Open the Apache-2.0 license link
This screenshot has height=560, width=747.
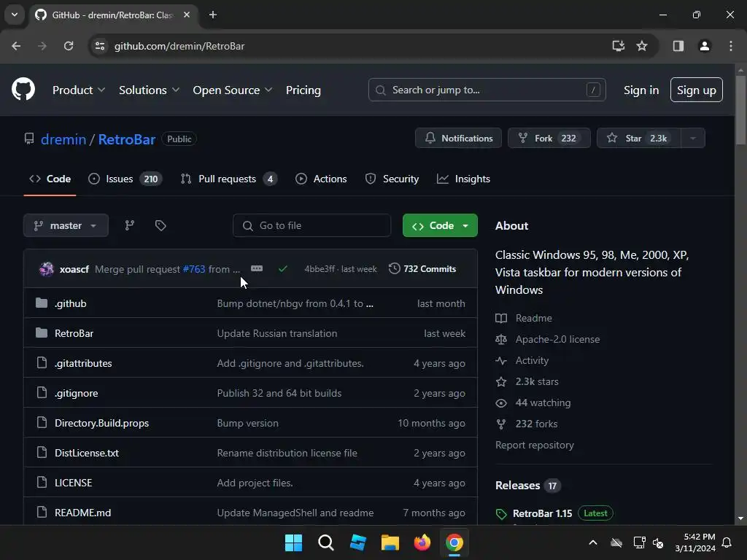pos(547,339)
